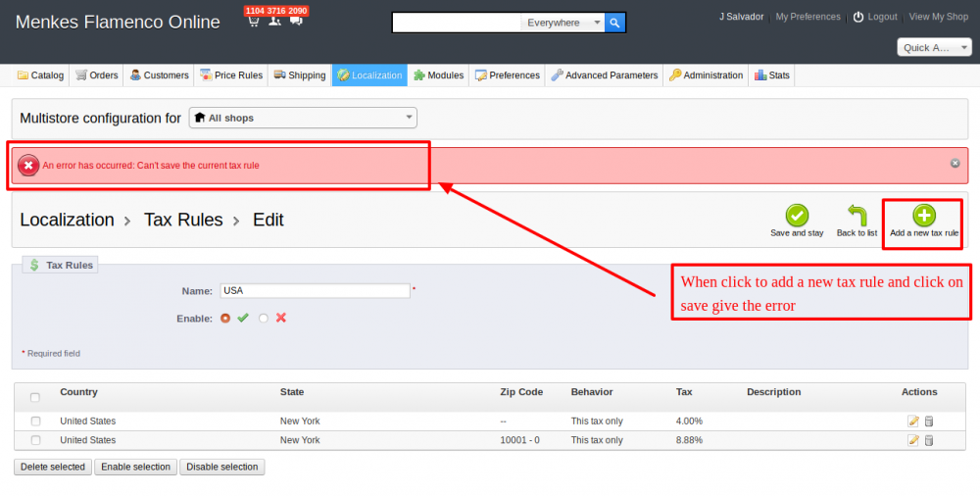Click the Description column header
This screenshot has width=980, height=496.
774,392
